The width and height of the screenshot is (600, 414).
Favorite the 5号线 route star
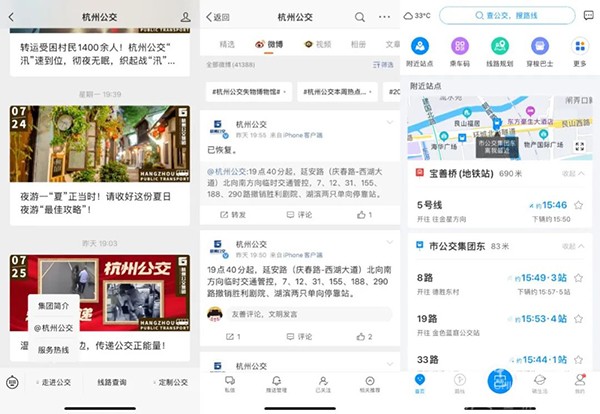tap(579, 205)
